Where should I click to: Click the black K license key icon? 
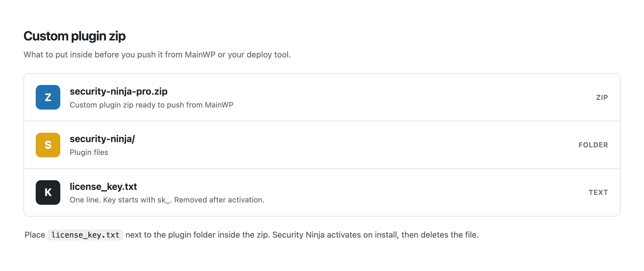coord(48,192)
